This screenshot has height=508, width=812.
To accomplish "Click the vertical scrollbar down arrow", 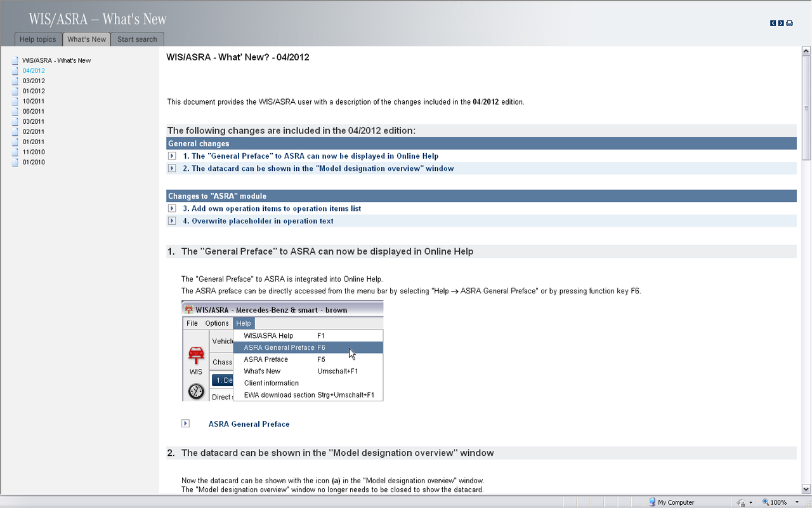I will coord(806,489).
